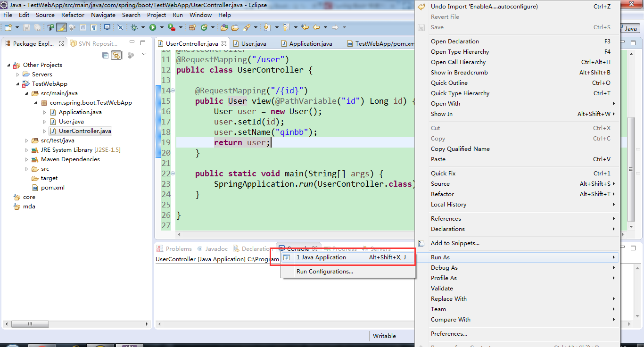
Task: Select the target folder in tree
Action: click(x=49, y=178)
